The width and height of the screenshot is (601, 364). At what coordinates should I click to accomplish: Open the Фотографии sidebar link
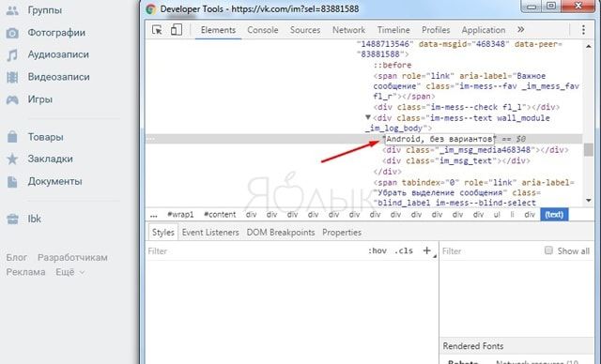pos(56,33)
